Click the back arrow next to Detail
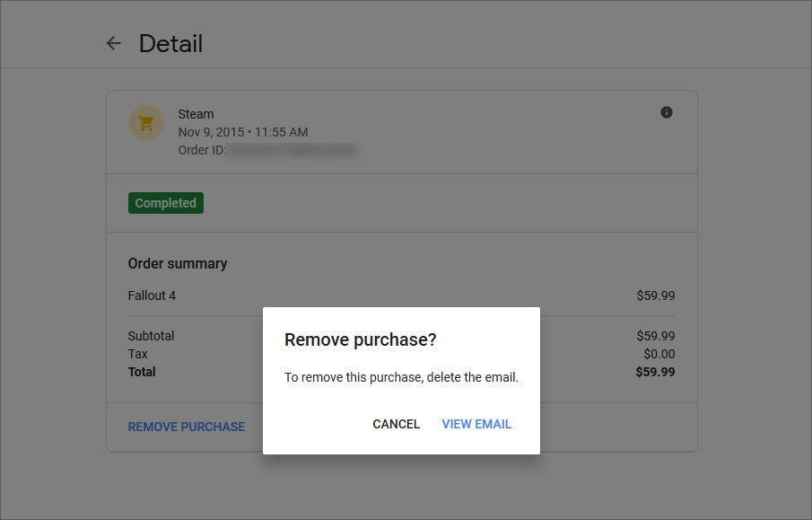The width and height of the screenshot is (812, 520). coord(113,43)
